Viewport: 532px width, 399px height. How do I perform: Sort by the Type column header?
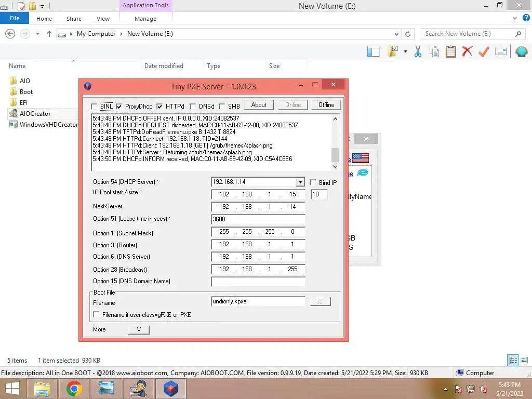(x=214, y=66)
